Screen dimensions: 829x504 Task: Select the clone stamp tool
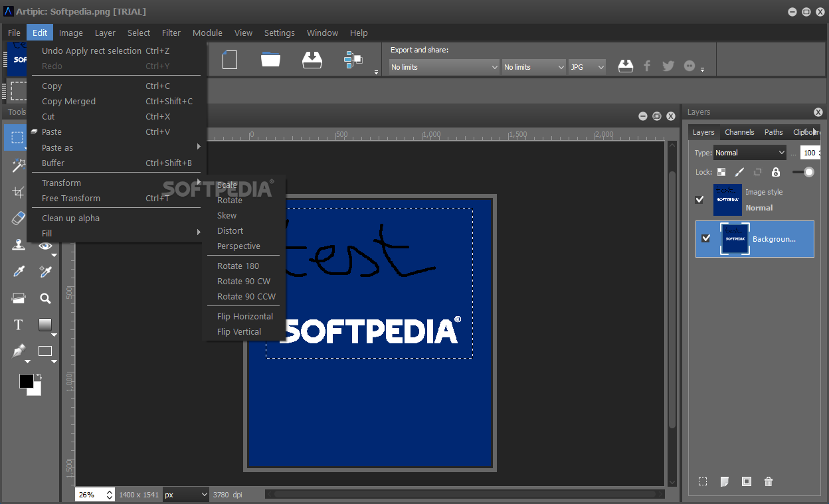point(18,245)
